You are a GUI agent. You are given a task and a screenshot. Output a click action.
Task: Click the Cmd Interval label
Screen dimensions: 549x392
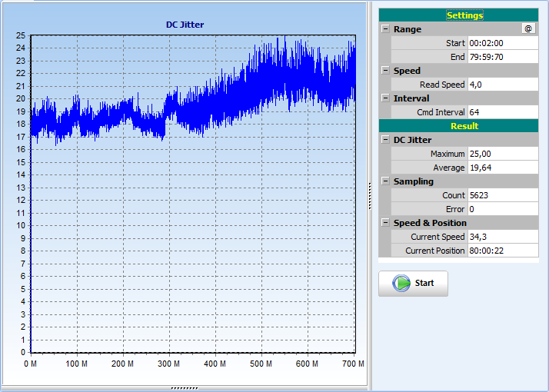pyautogui.click(x=441, y=112)
